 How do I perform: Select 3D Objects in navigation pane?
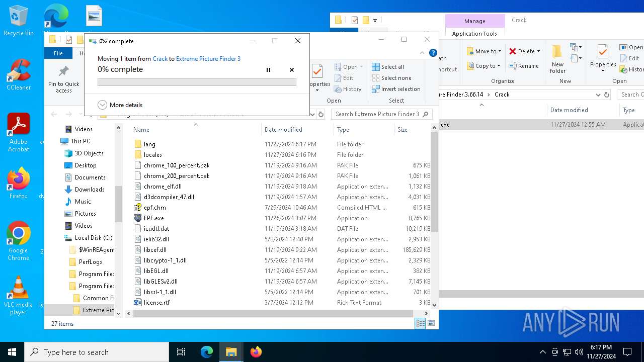(89, 153)
